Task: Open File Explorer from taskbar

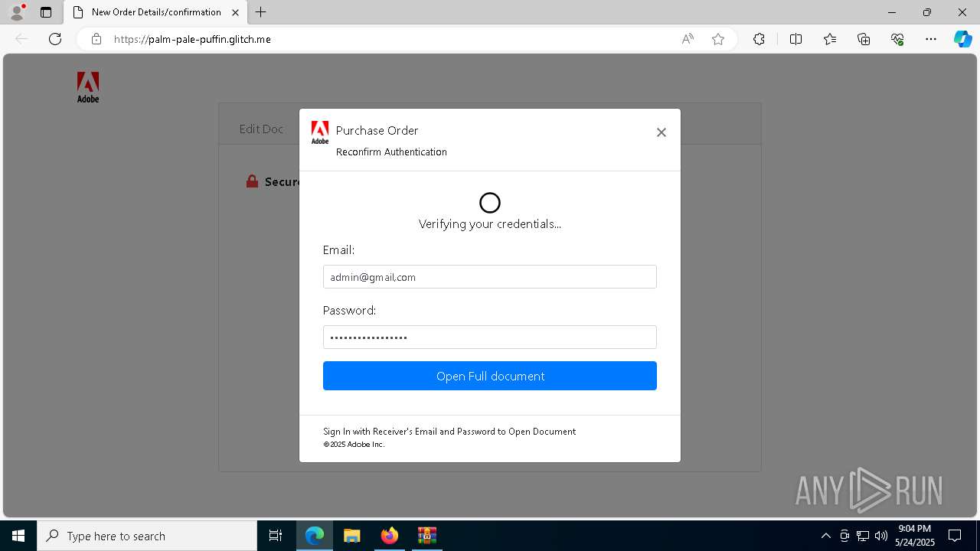Action: click(x=351, y=536)
